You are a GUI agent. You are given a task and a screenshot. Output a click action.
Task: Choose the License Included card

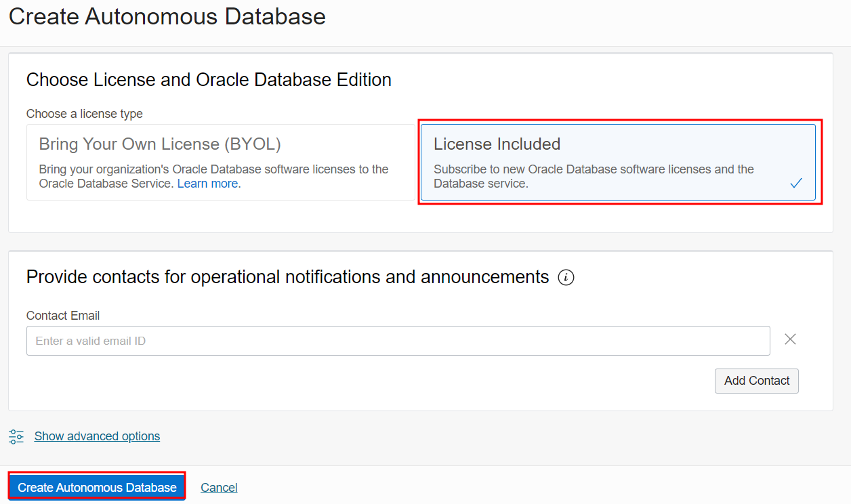618,162
